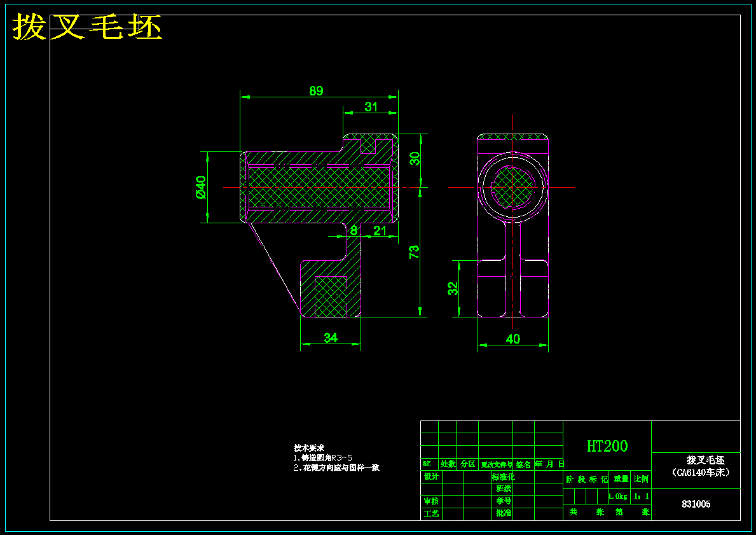Click the 1.0kg weight value

pyautogui.click(x=617, y=496)
